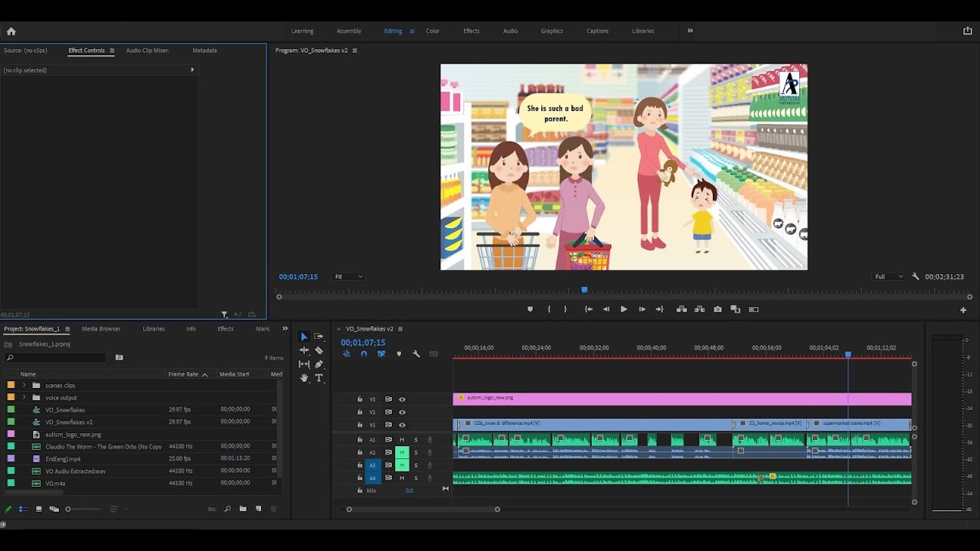Open timeline display settings wrench
The image size is (980, 551).
[x=416, y=354]
